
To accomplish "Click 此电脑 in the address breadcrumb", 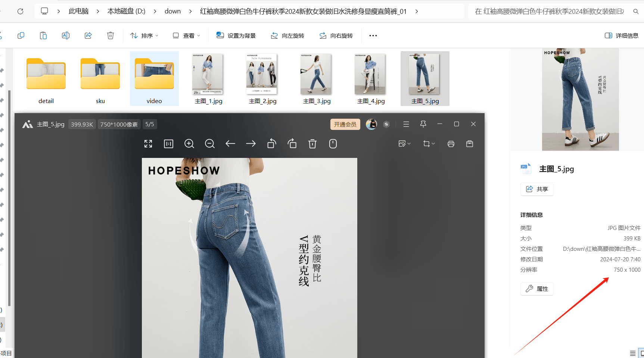I will click(78, 11).
